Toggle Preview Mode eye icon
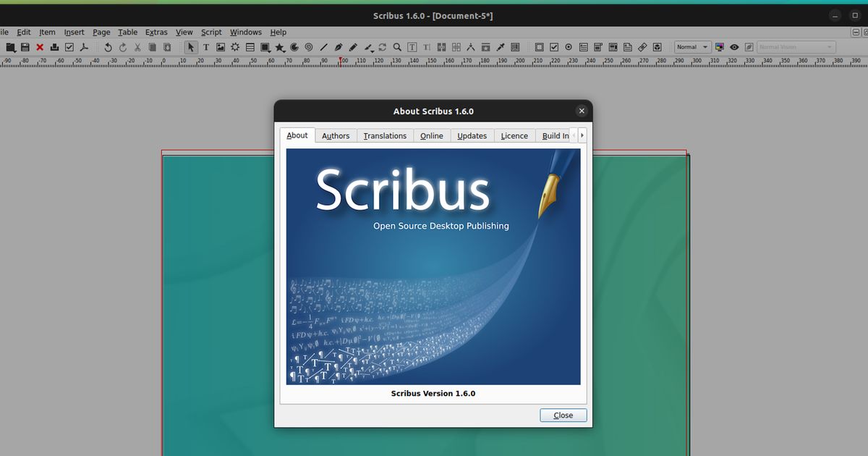Screen dimensions: 868x456 coord(734,47)
